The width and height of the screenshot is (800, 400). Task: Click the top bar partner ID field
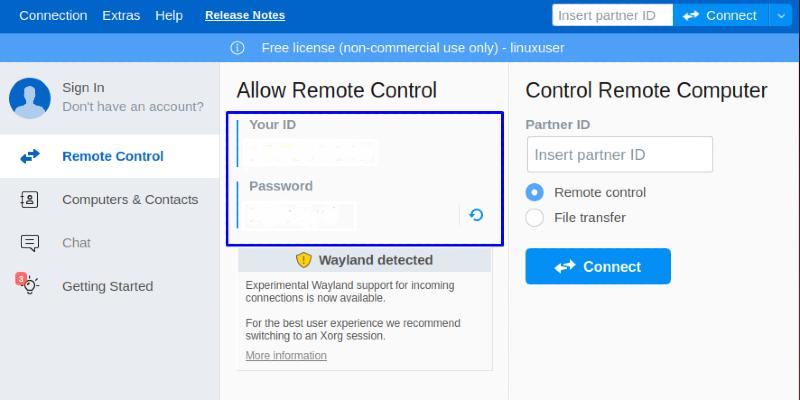click(x=613, y=15)
